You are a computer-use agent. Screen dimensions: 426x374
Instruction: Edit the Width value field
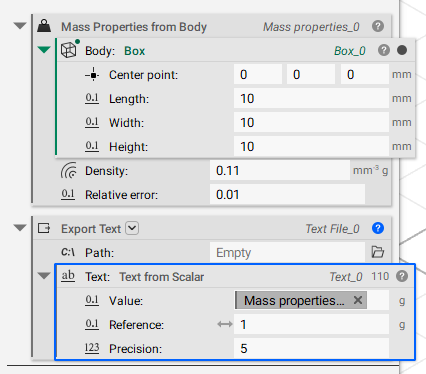click(311, 122)
